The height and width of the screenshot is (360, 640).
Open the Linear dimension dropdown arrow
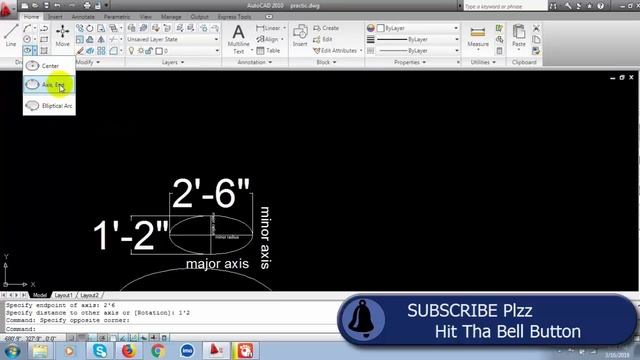(x=284, y=28)
